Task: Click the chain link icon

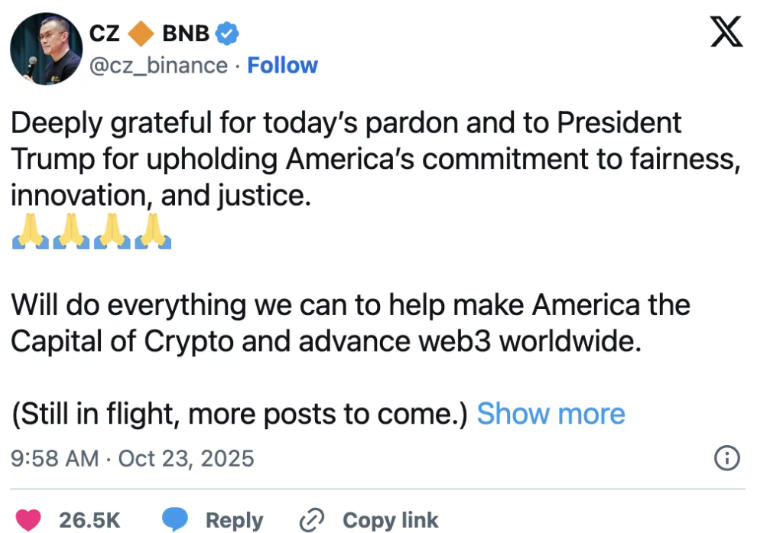Action: 313,520
